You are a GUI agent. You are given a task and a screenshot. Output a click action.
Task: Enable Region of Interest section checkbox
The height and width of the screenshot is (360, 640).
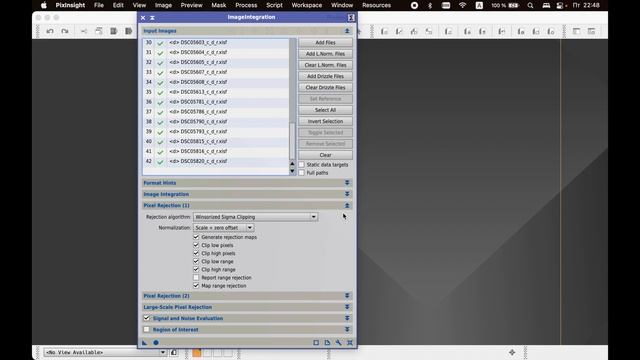[147, 329]
